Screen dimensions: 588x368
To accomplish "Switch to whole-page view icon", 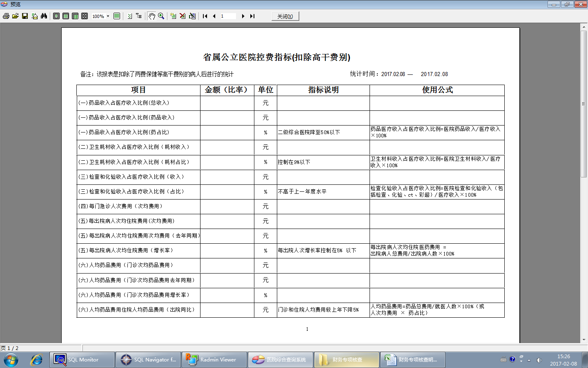I will [x=56, y=16].
